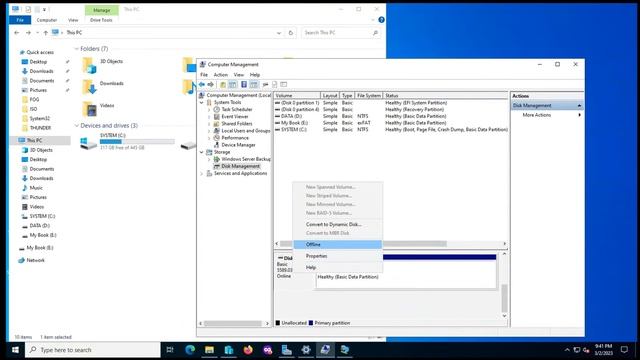Click the Windows Start button
Image resolution: width=640 pixels, height=360 pixels.
pos(16,350)
